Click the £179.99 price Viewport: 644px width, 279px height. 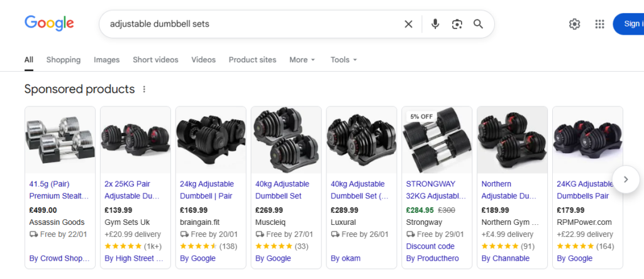570,210
